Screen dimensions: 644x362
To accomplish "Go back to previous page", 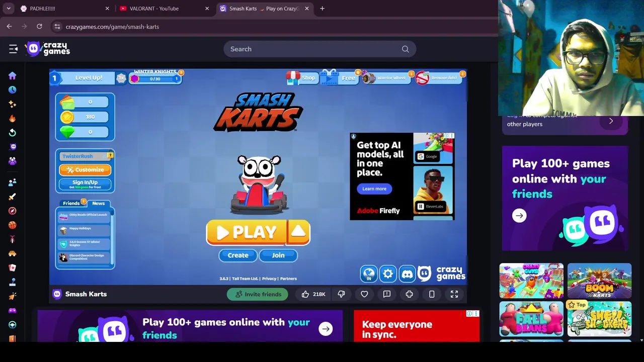I will 10,27.
